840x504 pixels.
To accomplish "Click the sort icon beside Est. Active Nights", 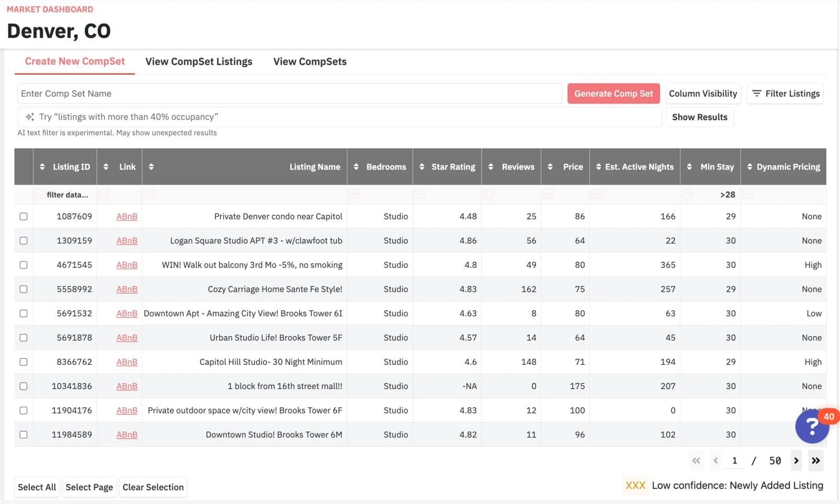I will click(x=598, y=167).
